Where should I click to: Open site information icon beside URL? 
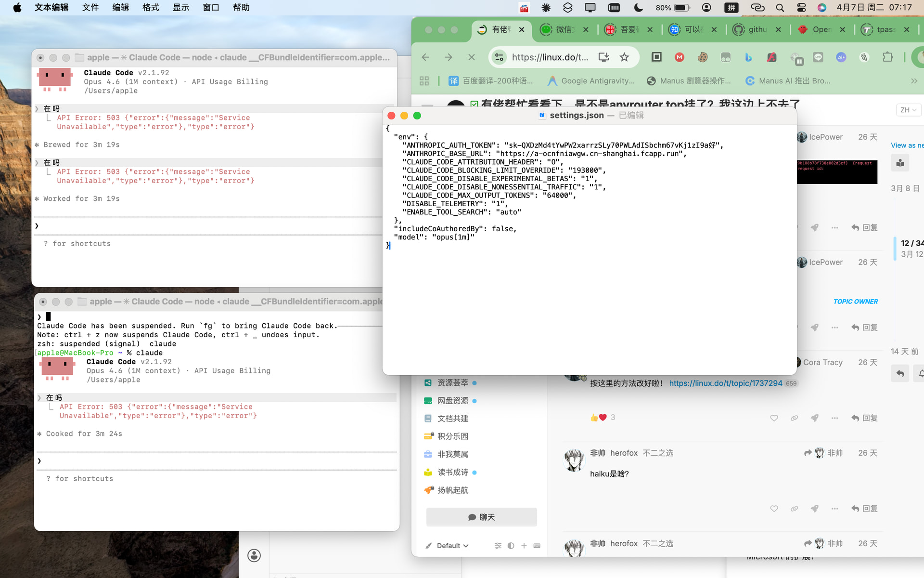500,57
